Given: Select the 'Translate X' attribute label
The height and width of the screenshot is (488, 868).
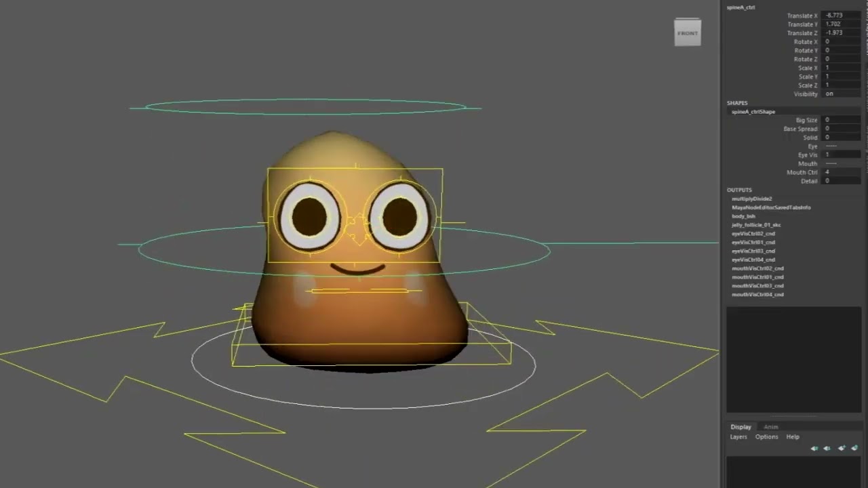Looking at the screenshot, I should [x=802, y=16].
